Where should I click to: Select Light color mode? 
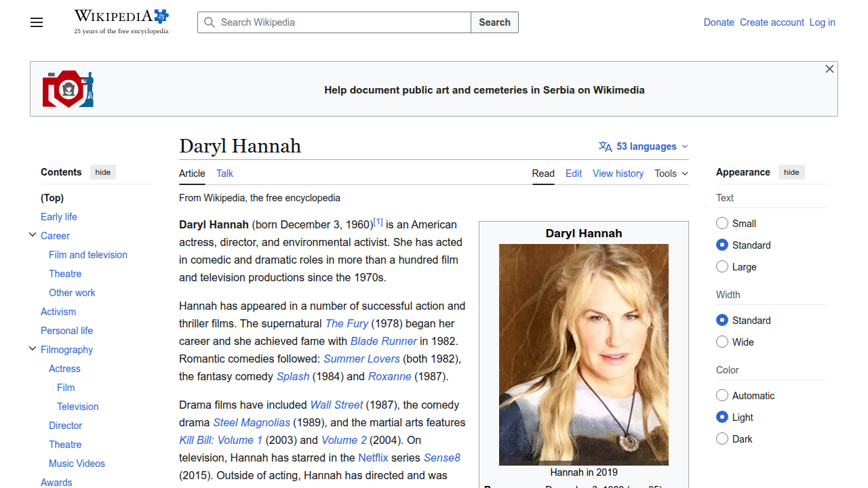(722, 418)
